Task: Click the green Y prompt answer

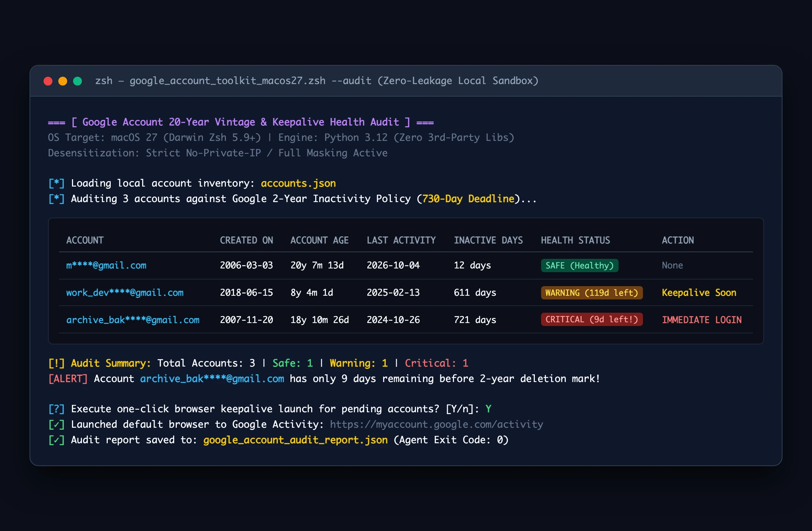Action: pos(488,409)
